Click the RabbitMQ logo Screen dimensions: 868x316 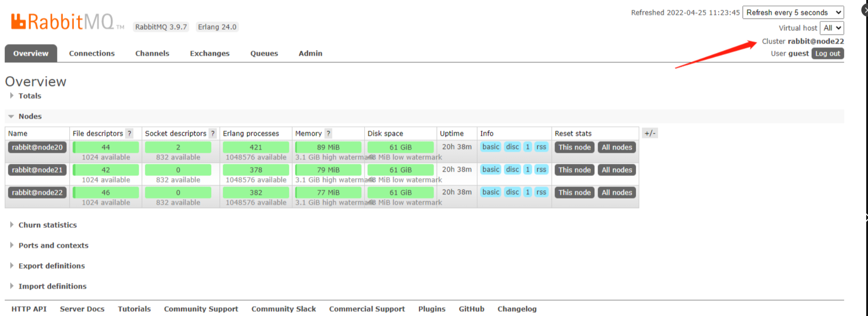pos(67,21)
